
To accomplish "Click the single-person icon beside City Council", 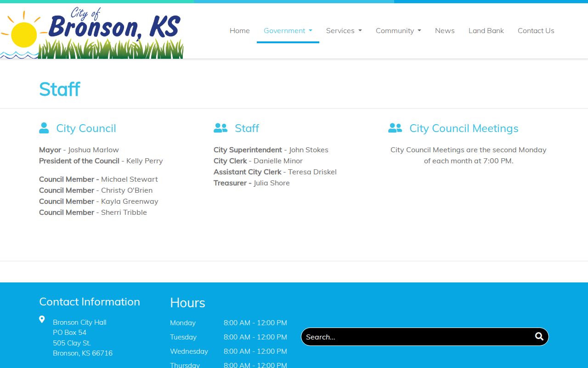I will (44, 128).
